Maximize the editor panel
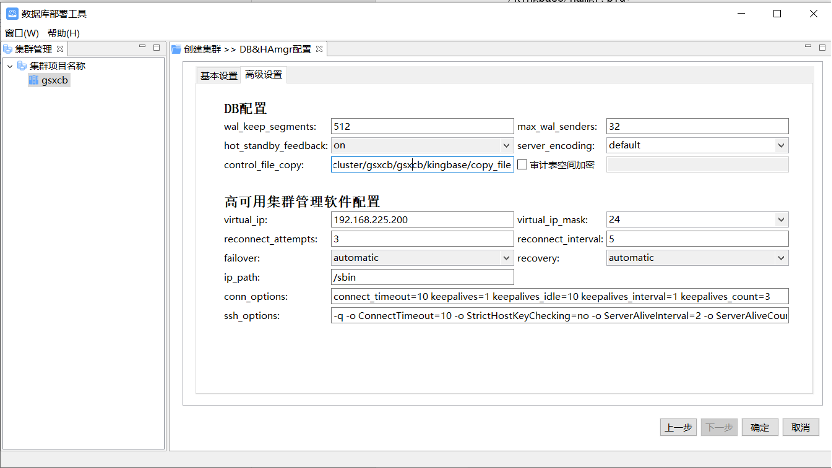Screen dimensions: 832x468 822,48
